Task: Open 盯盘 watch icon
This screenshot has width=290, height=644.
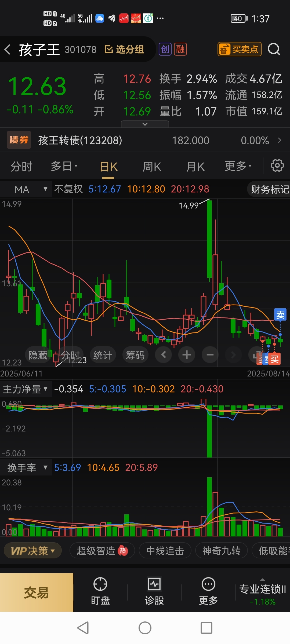Action: [x=100, y=591]
